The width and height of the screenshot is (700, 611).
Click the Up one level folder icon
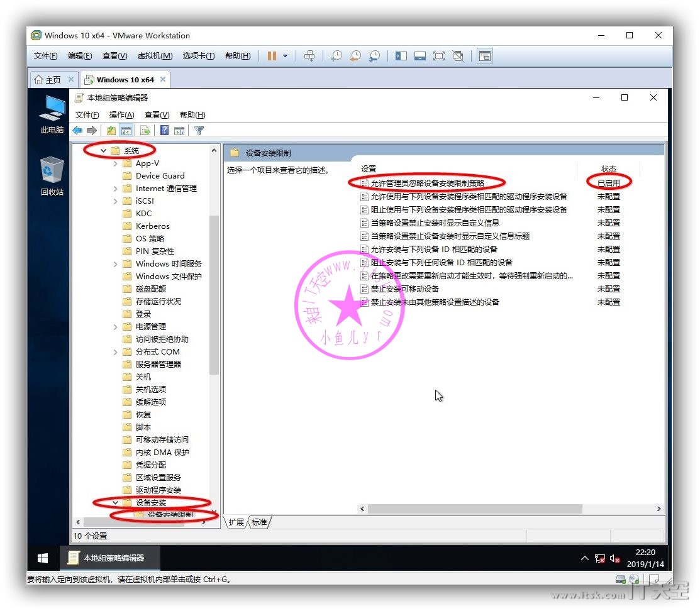tap(111, 130)
